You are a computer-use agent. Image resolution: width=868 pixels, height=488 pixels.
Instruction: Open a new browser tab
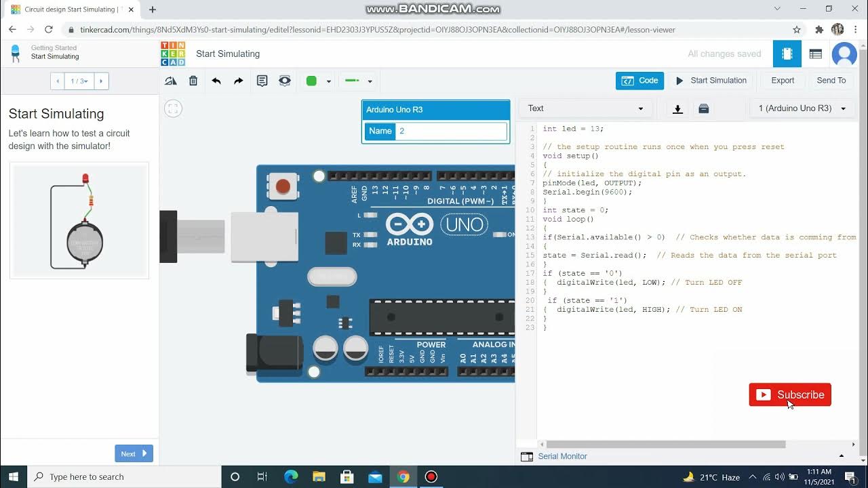coord(153,9)
